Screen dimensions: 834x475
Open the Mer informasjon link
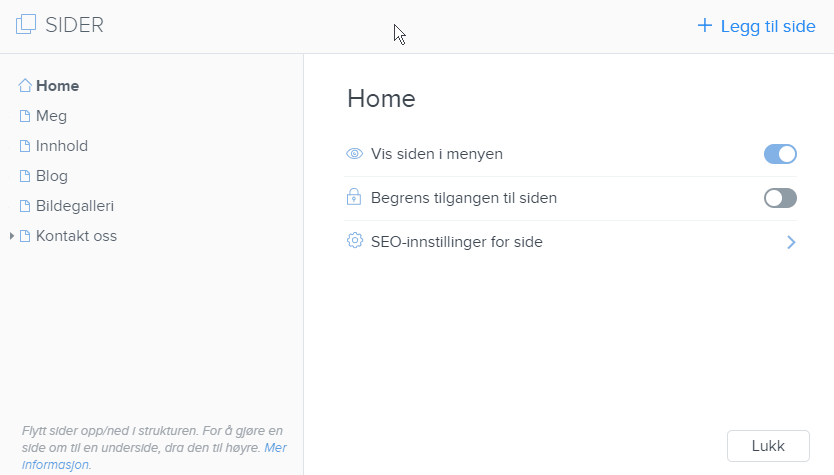click(154, 456)
